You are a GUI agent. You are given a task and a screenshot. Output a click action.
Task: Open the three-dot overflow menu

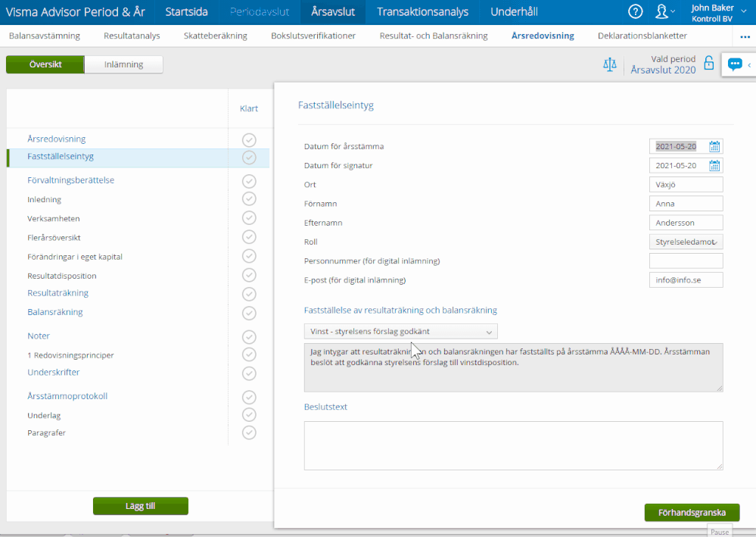[x=745, y=36]
